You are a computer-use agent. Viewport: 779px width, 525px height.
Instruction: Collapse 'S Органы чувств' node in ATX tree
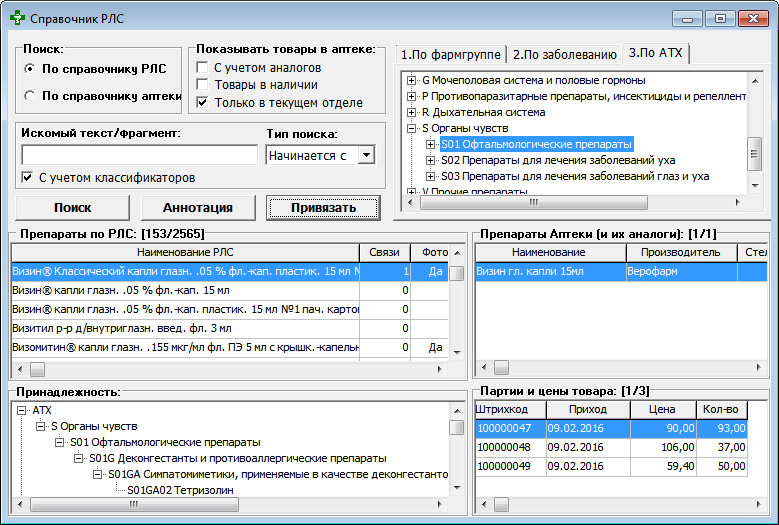coord(412,128)
